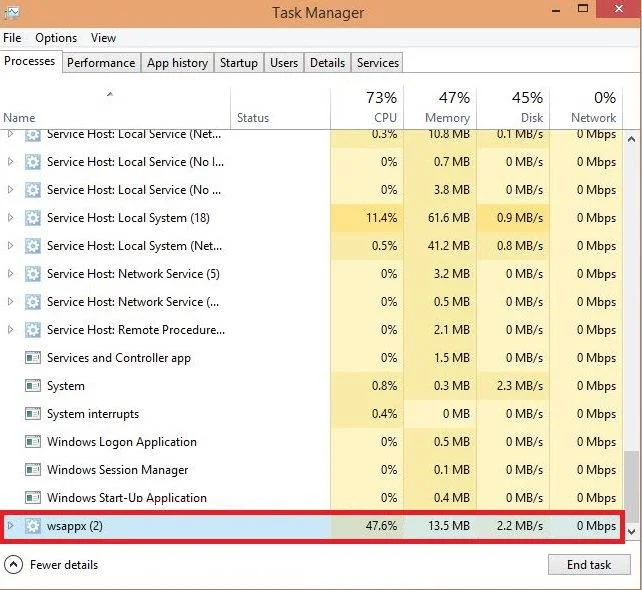The width and height of the screenshot is (642, 590).
Task: Click the Task Manager title bar icon
Action: coord(11,13)
